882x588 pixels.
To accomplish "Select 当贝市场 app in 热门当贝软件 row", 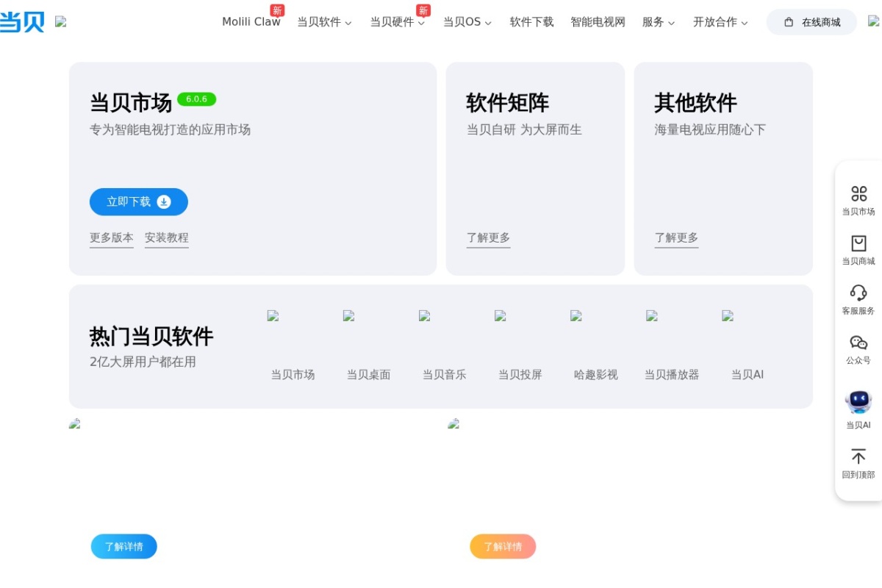I will click(x=293, y=345).
